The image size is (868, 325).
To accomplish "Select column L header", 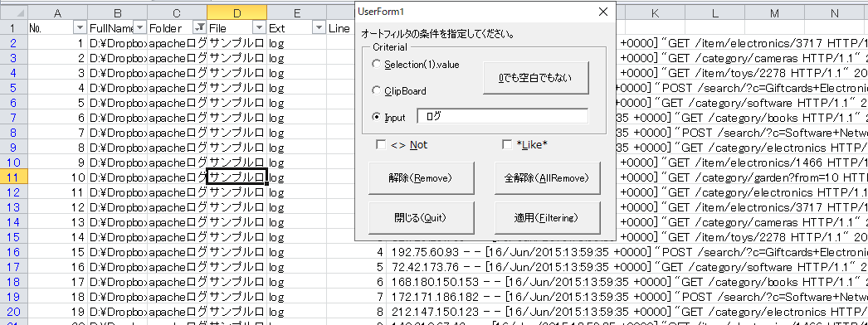I will pyautogui.click(x=715, y=12).
